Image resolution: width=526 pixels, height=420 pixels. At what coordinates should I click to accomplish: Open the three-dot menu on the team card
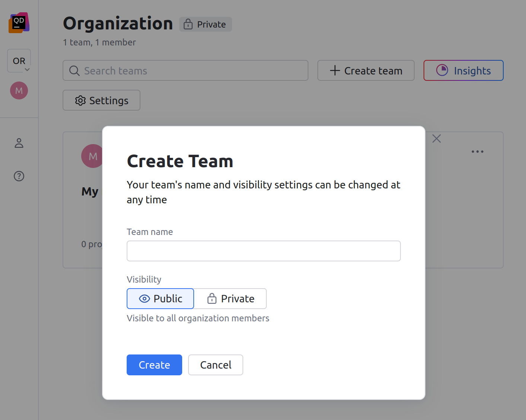point(477,151)
